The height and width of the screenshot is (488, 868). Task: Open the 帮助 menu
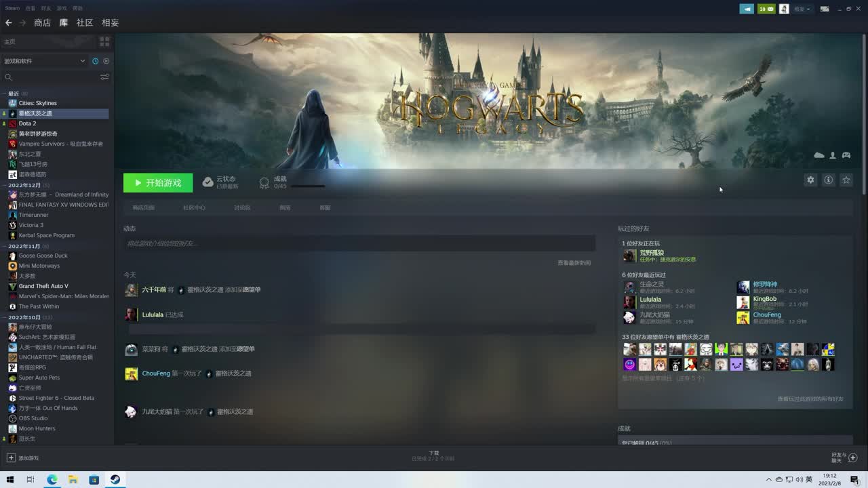(77, 8)
